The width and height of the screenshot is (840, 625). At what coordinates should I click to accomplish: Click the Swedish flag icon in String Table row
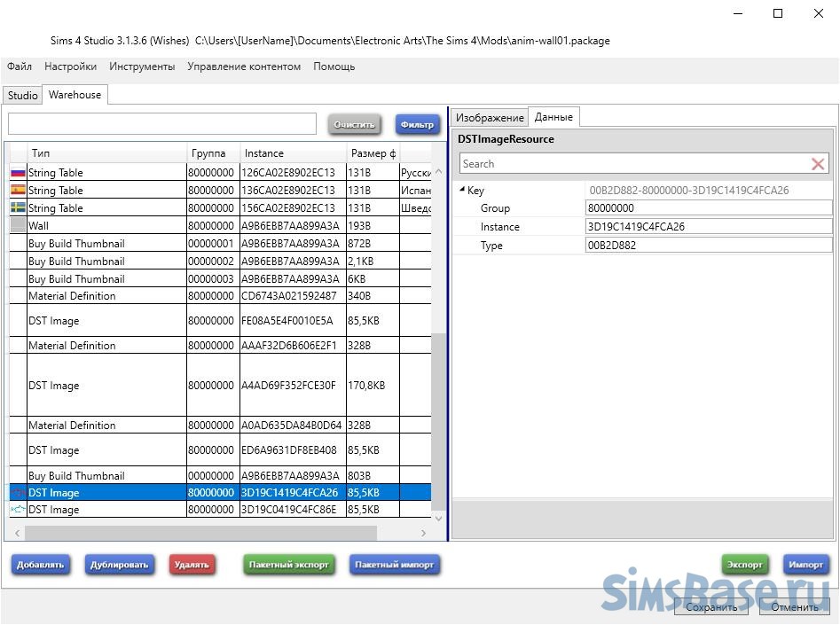coord(17,208)
